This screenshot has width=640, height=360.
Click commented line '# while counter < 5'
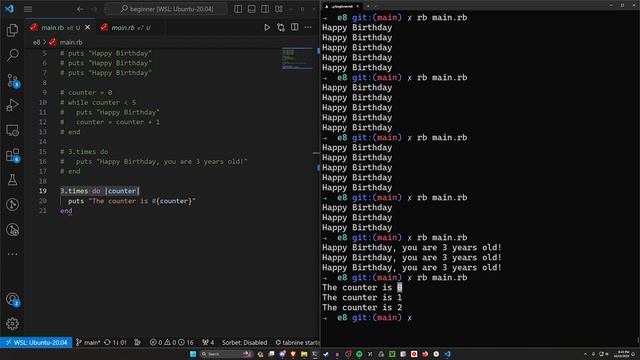pos(98,102)
